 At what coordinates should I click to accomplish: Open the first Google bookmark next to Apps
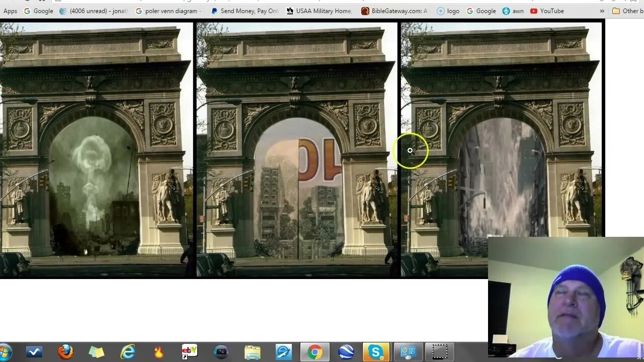(38, 11)
